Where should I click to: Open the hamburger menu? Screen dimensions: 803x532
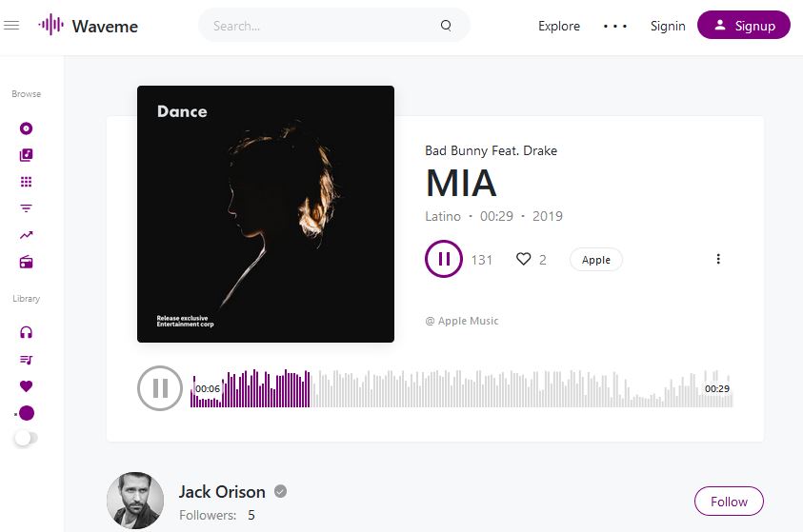[11, 25]
